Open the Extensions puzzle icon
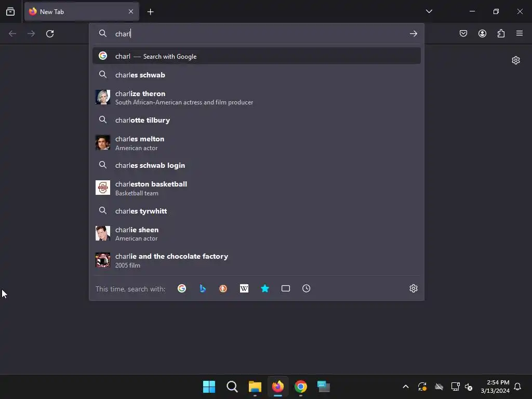Screen dimensions: 532x399 click(x=501, y=33)
